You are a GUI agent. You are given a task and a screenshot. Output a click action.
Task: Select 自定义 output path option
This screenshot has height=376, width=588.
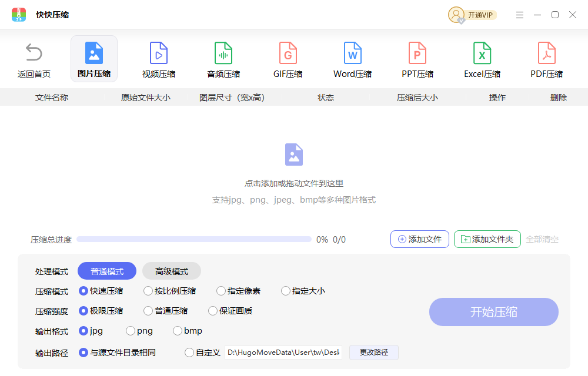[x=202, y=352]
